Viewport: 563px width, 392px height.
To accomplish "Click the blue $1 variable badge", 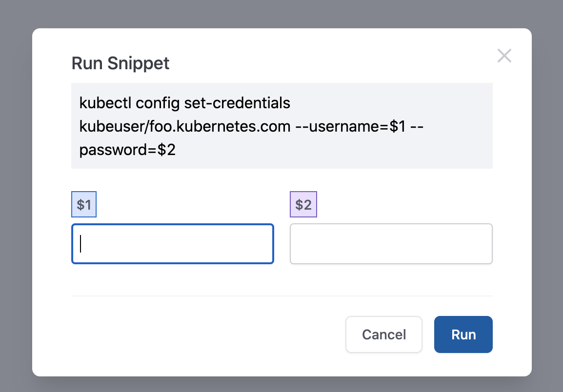I will (x=83, y=204).
